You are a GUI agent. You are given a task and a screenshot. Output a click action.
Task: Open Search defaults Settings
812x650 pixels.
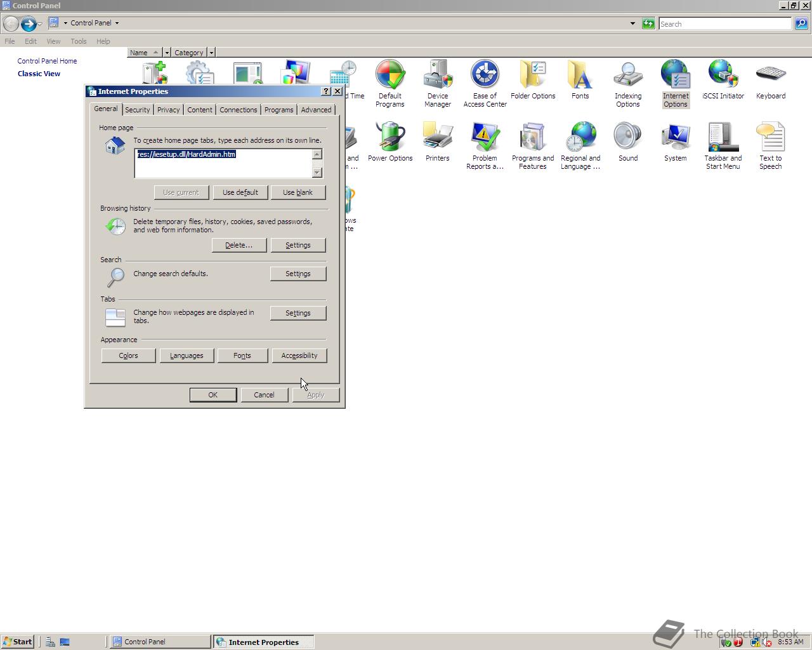coord(298,274)
